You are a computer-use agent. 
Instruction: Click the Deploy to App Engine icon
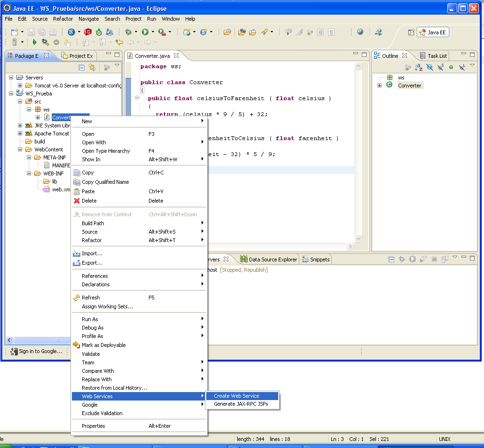click(109, 32)
